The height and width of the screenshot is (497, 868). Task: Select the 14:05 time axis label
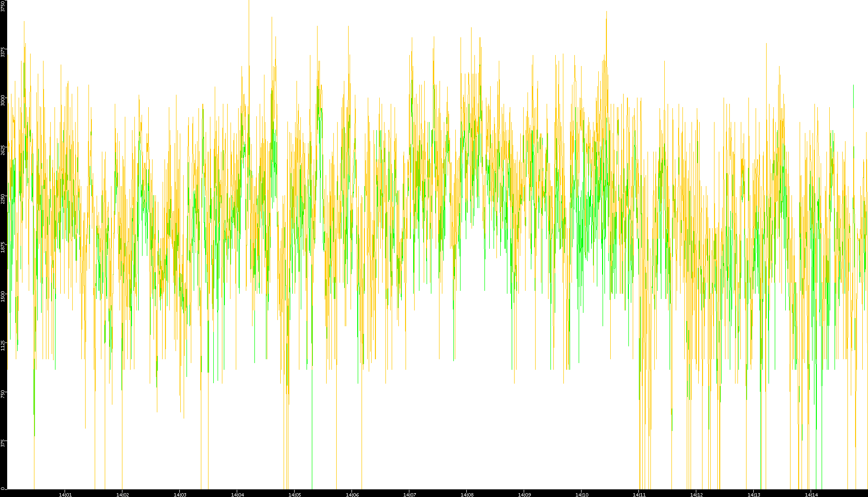(295, 495)
